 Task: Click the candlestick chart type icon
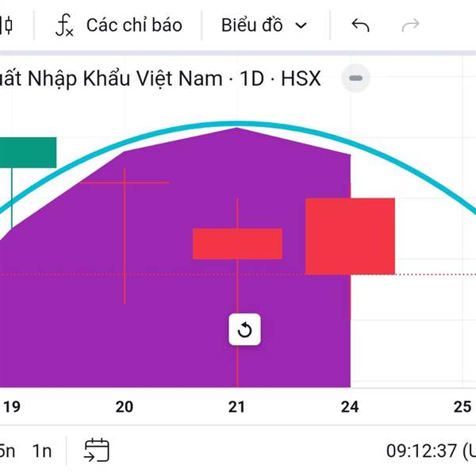pos(7,25)
